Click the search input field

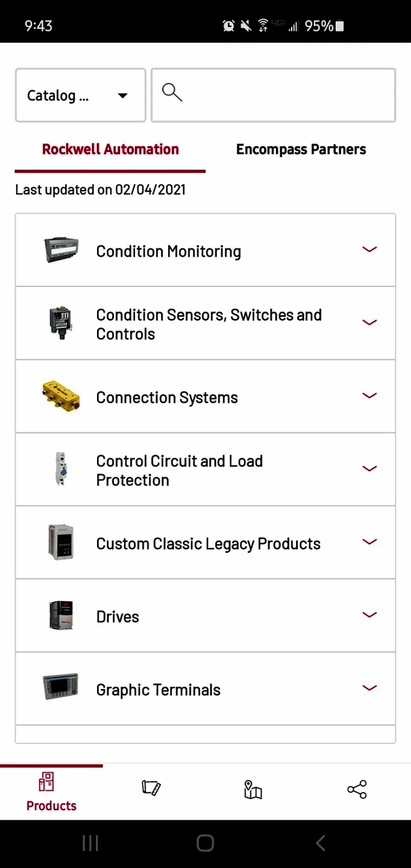pos(283,95)
